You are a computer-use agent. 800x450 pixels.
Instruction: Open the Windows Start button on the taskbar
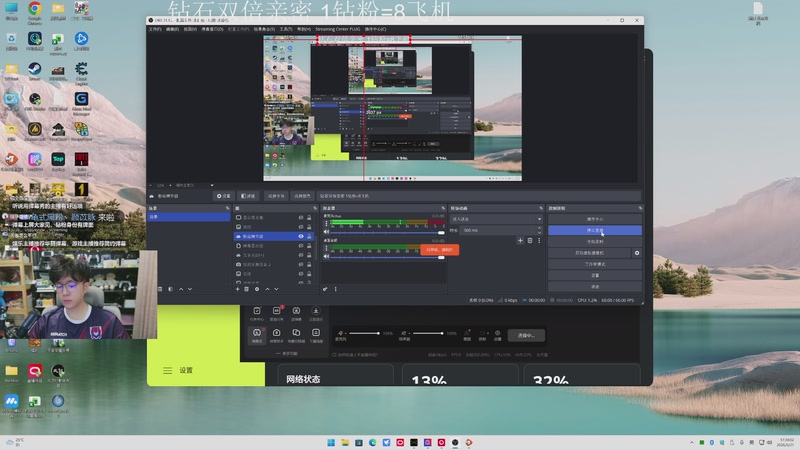(331, 442)
